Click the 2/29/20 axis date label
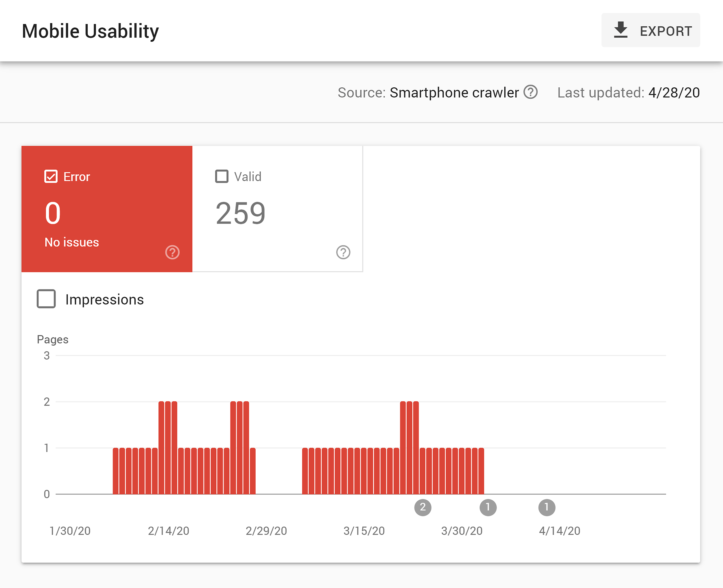The width and height of the screenshot is (723, 588). pyautogui.click(x=266, y=531)
